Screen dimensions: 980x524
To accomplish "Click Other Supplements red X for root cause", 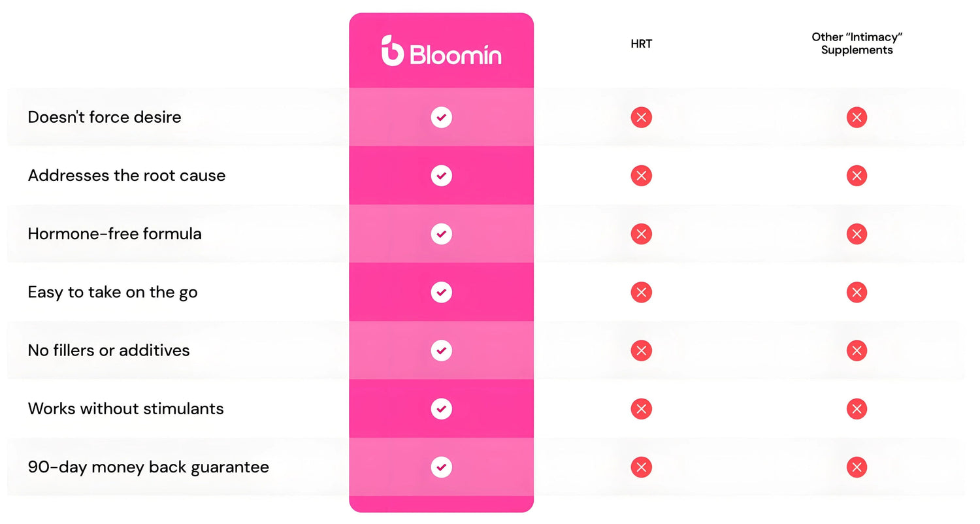I will pyautogui.click(x=857, y=176).
